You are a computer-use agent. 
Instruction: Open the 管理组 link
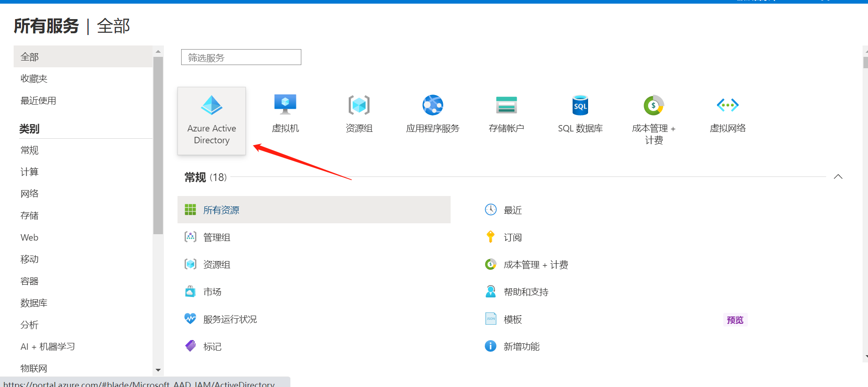[x=217, y=237]
